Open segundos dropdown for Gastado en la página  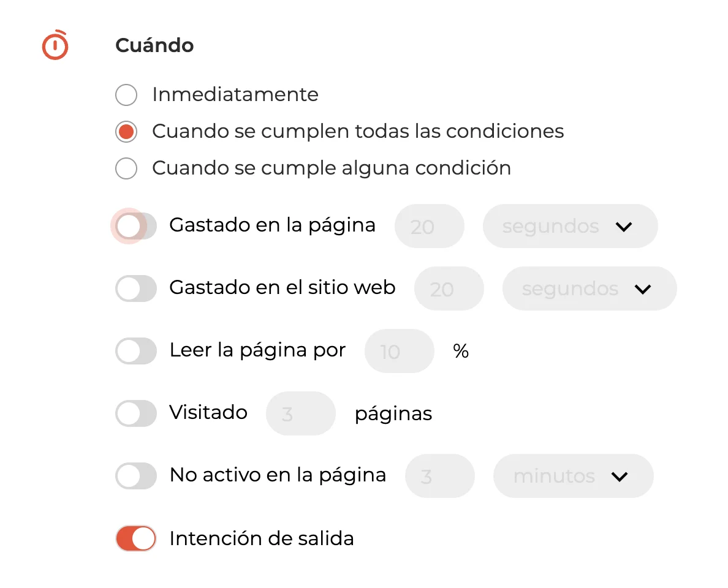click(x=570, y=227)
